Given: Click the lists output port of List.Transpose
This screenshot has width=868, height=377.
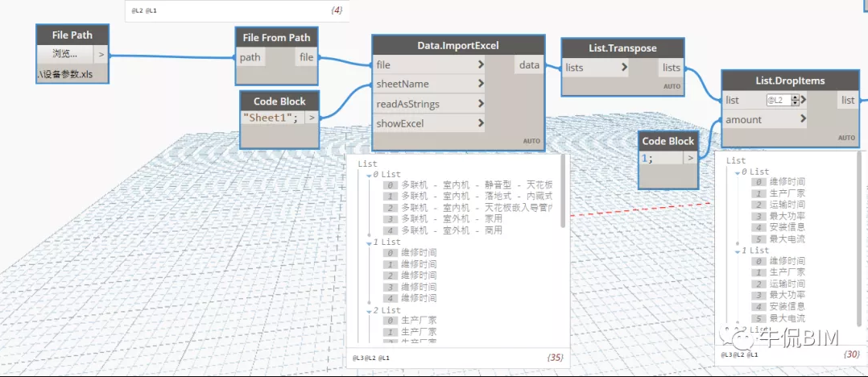Looking at the screenshot, I should click(671, 68).
